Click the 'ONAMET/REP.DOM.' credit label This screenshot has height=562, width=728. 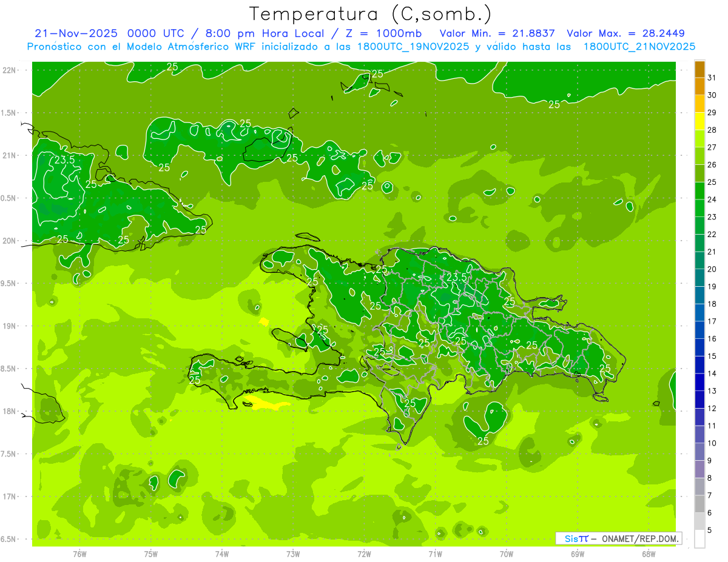coord(640,538)
